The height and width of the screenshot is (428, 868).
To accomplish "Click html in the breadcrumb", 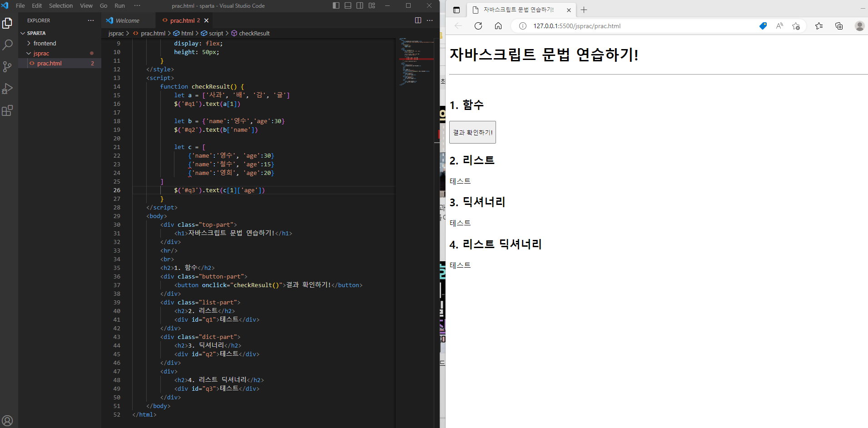I will click(187, 33).
